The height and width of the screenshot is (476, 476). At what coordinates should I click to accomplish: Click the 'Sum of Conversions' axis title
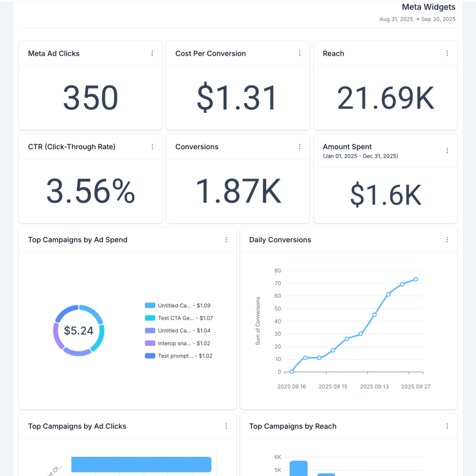coord(258,321)
